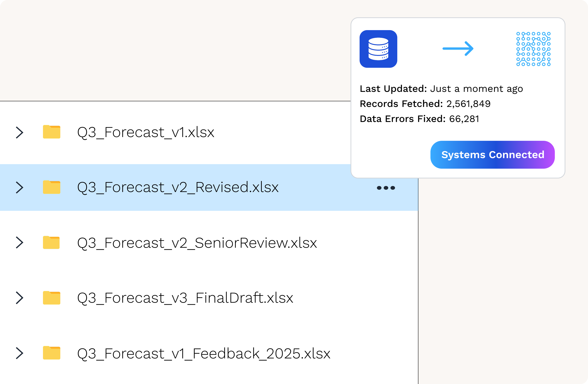Screen dimensions: 588x384
Task: Click the blue database source icon
Action: pos(378,49)
